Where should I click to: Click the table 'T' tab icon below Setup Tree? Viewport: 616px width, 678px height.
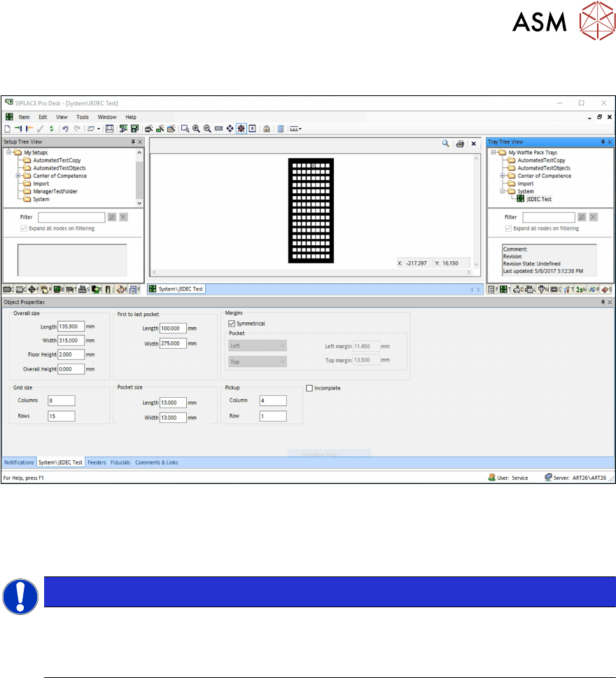(71, 289)
